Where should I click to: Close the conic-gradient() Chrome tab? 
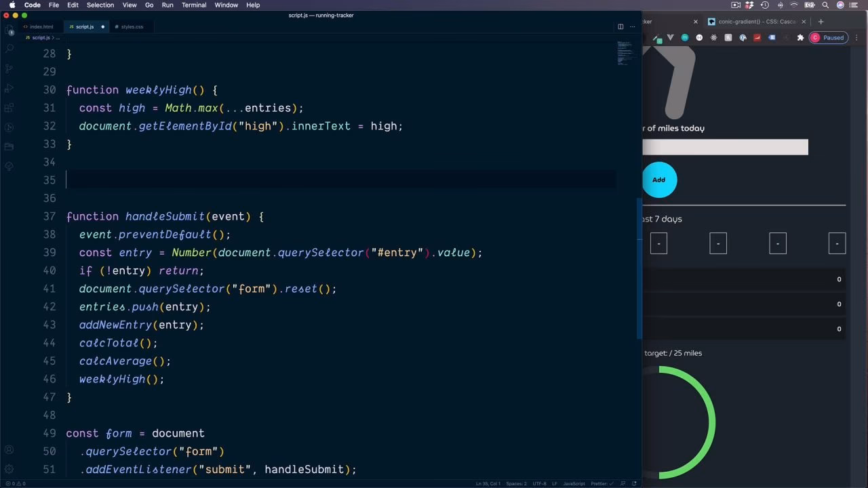click(x=804, y=22)
